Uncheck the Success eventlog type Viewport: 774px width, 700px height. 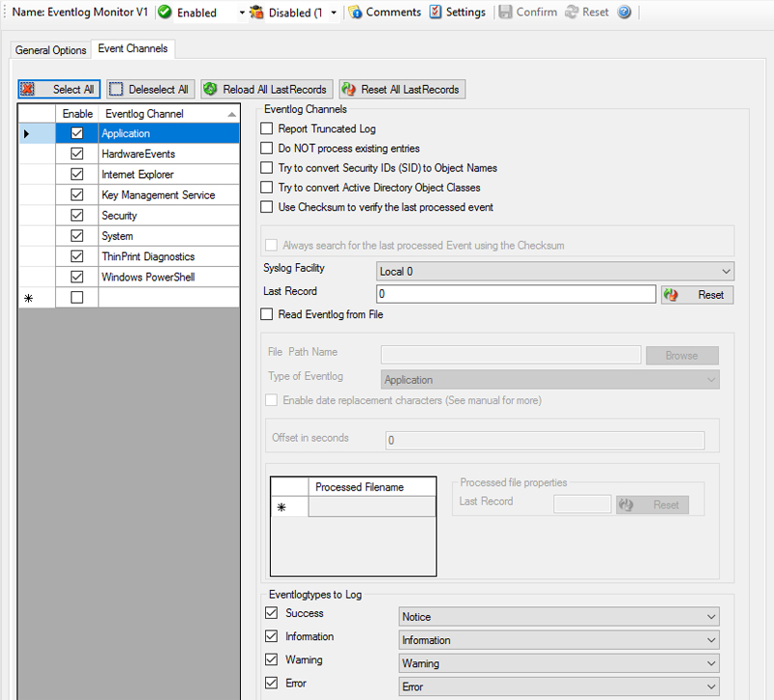(x=272, y=613)
